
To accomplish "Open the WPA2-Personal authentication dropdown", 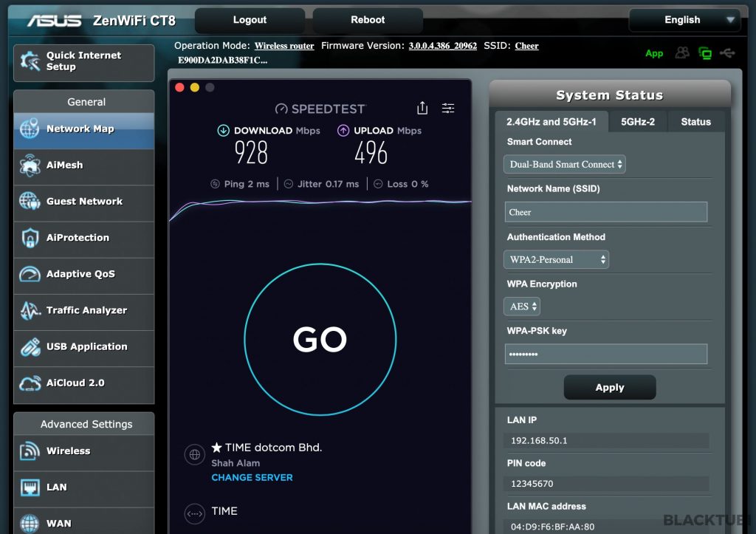I will (x=557, y=259).
